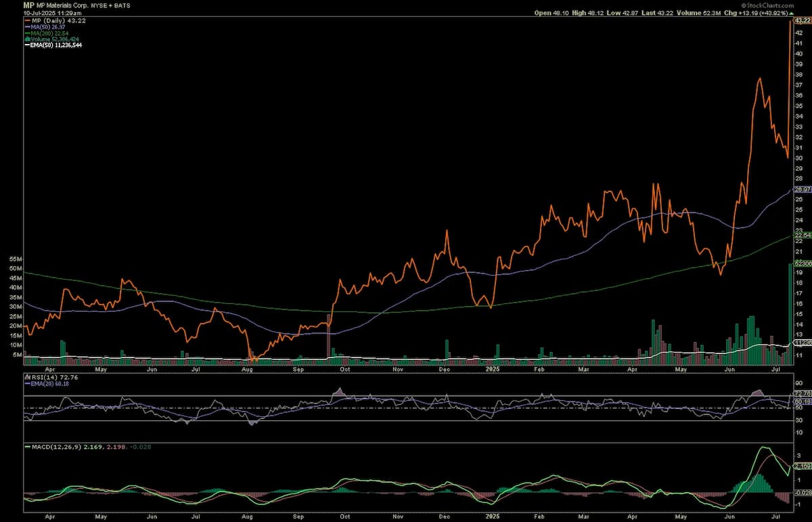
Task: Click the -0.028 value on MACD axis
Action: (x=803, y=493)
